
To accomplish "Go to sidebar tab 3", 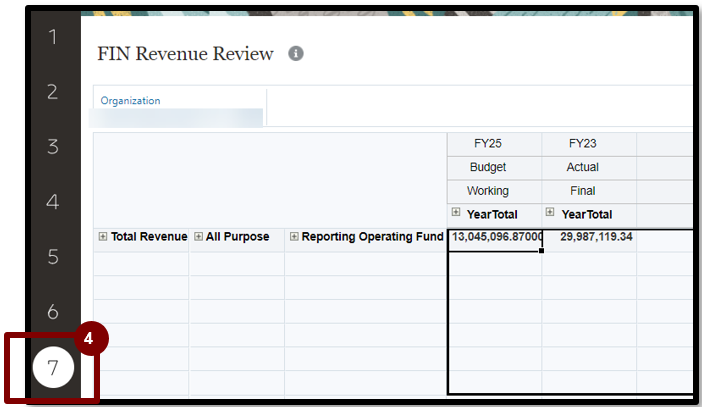I will (x=53, y=147).
